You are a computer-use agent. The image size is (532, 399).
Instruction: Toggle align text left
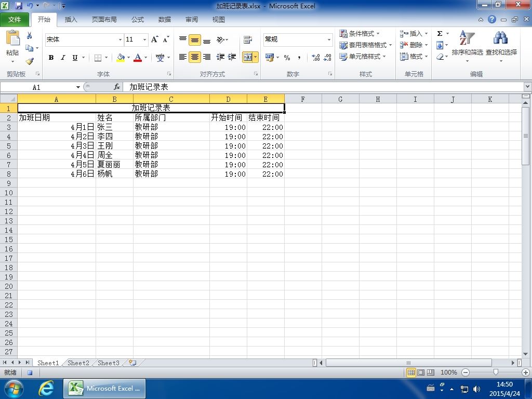pos(183,57)
